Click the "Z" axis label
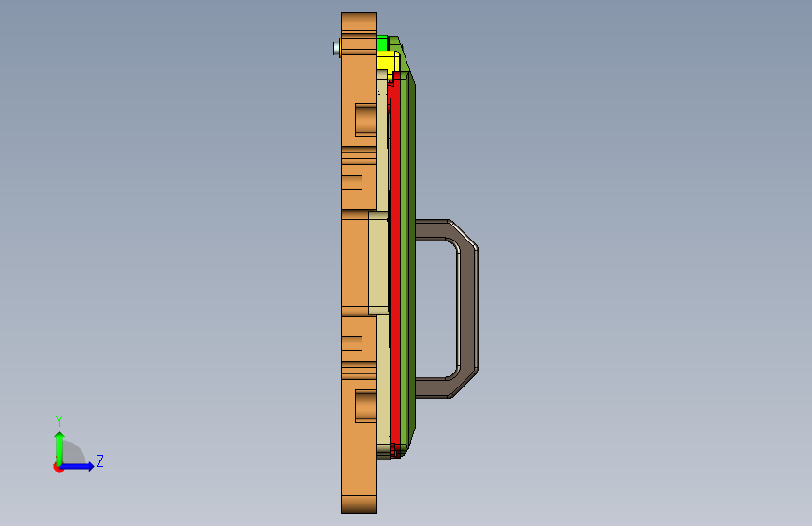Viewport: 812px width, 526px height. [100, 460]
